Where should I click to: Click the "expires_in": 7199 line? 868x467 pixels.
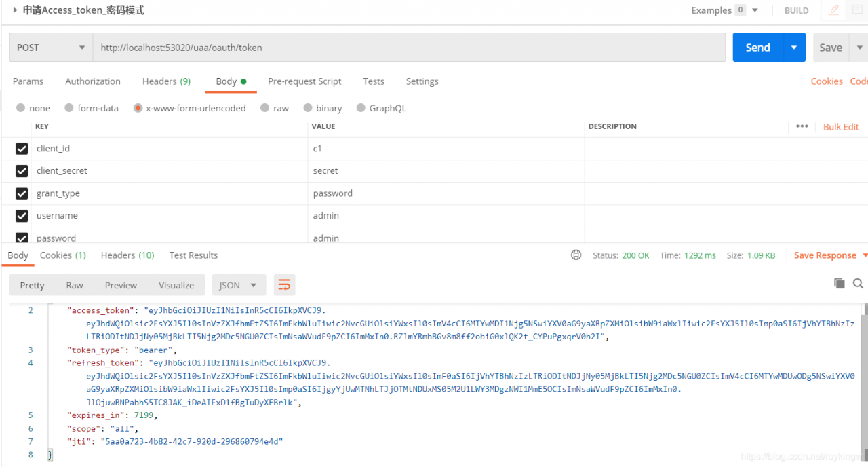(x=112, y=415)
